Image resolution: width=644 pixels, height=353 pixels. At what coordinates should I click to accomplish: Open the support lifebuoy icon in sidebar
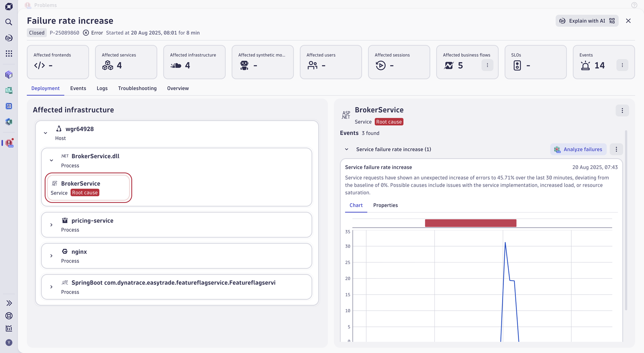[9, 316]
